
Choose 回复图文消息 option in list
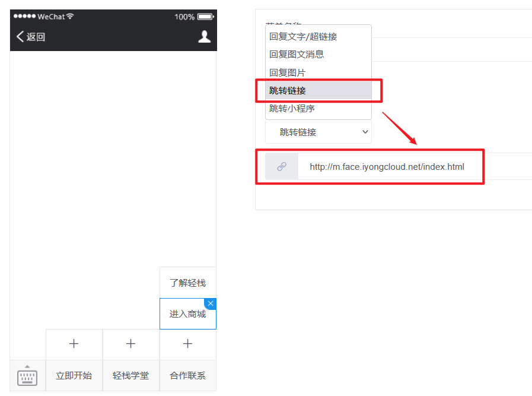[x=318, y=55]
